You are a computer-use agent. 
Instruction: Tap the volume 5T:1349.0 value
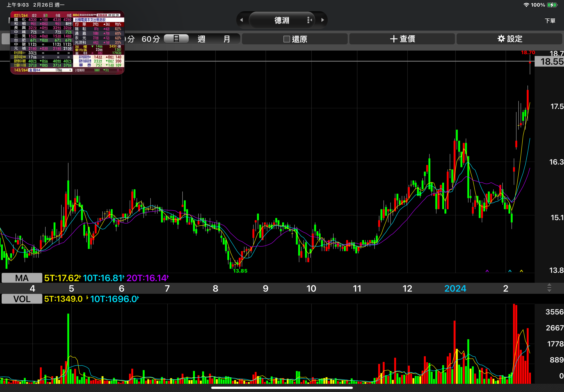(63, 299)
